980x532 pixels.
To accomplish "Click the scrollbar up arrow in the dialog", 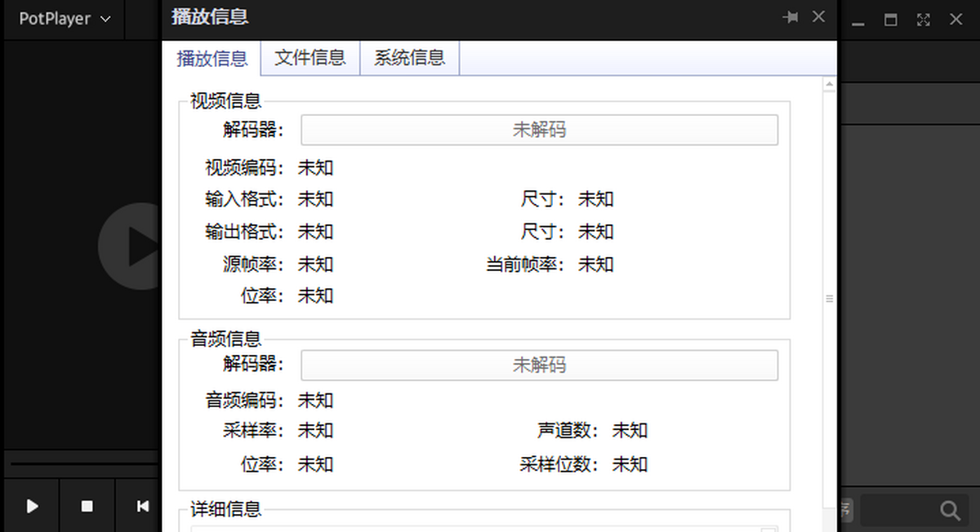I will pos(829,85).
